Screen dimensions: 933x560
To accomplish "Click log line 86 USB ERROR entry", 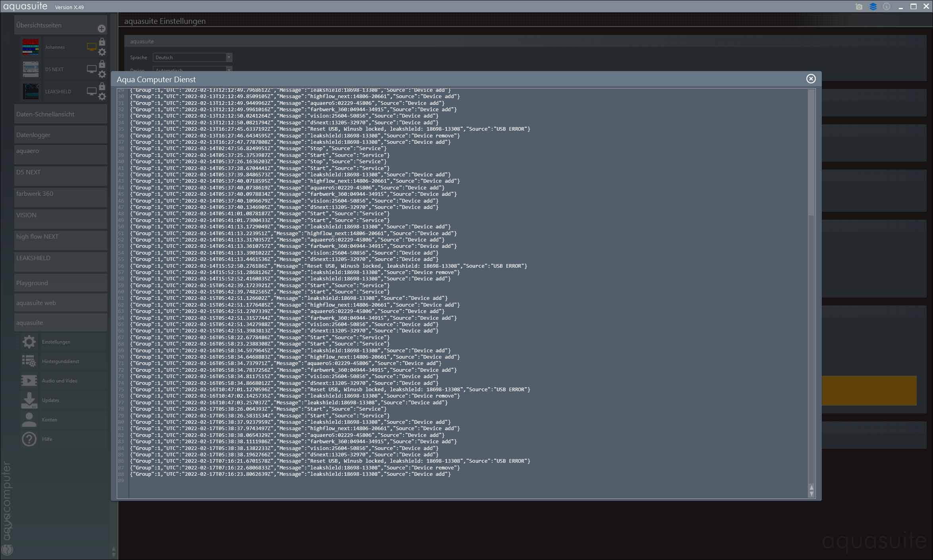I will [x=330, y=461].
